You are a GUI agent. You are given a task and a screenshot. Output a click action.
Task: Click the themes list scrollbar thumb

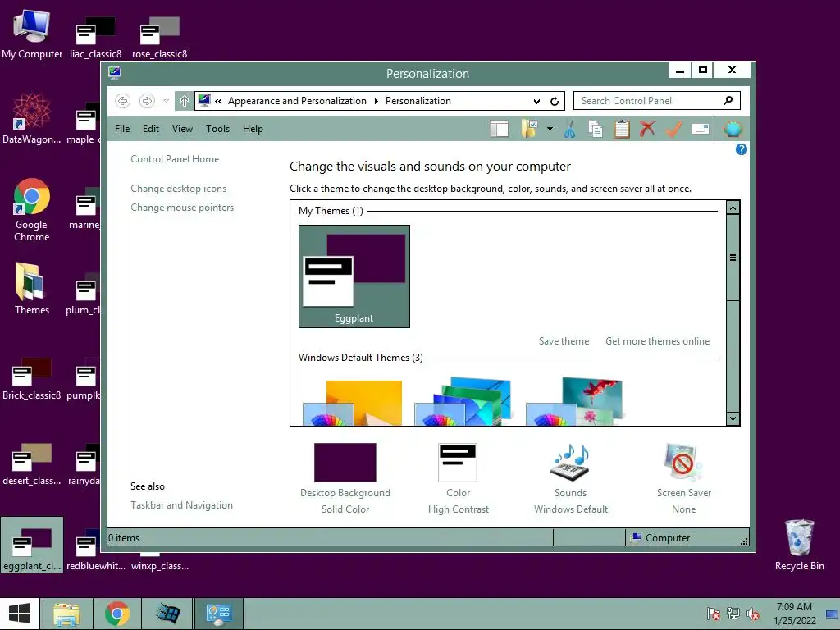click(733, 258)
